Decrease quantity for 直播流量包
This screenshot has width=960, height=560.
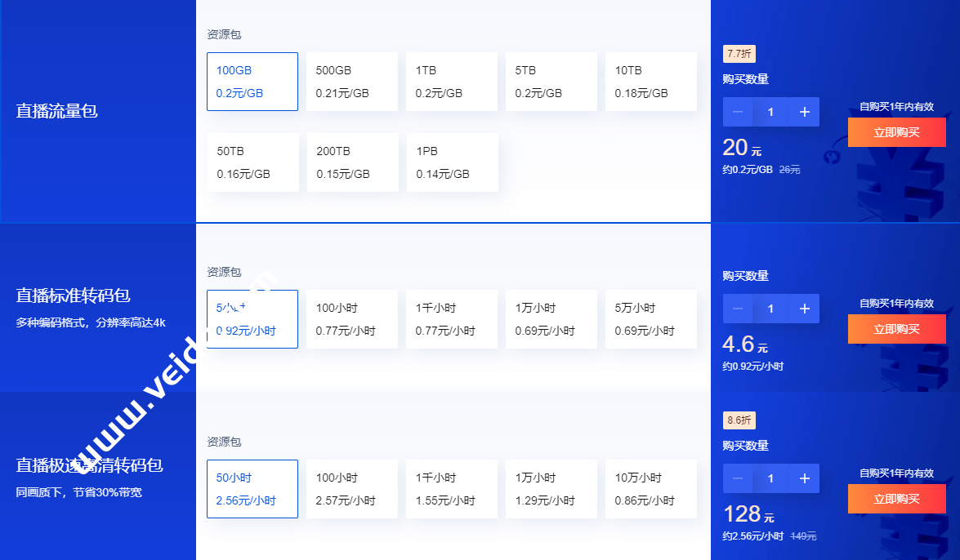(738, 112)
